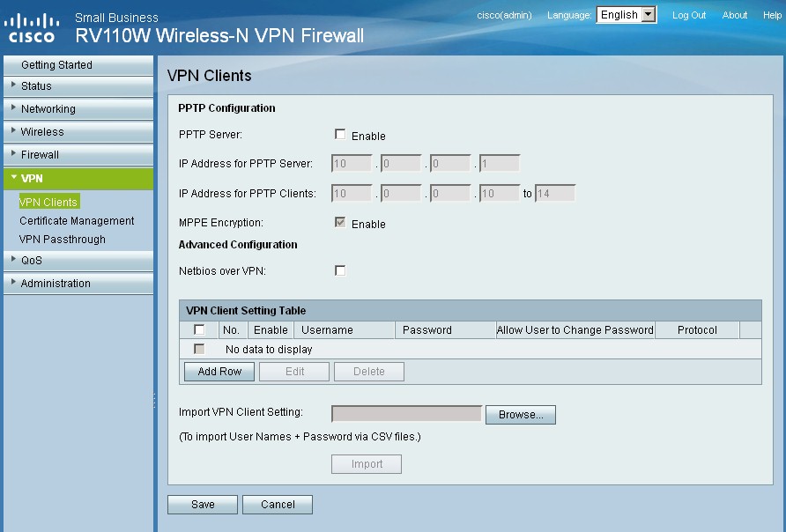Click second octet of PPTP Clients IP
Screen dimensions: 786x532
click(x=401, y=194)
